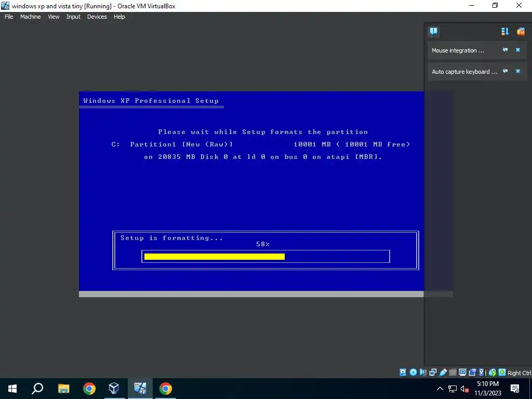The width and height of the screenshot is (532, 399).
Task: Click the 58% progress percentage text
Action: [x=263, y=244]
